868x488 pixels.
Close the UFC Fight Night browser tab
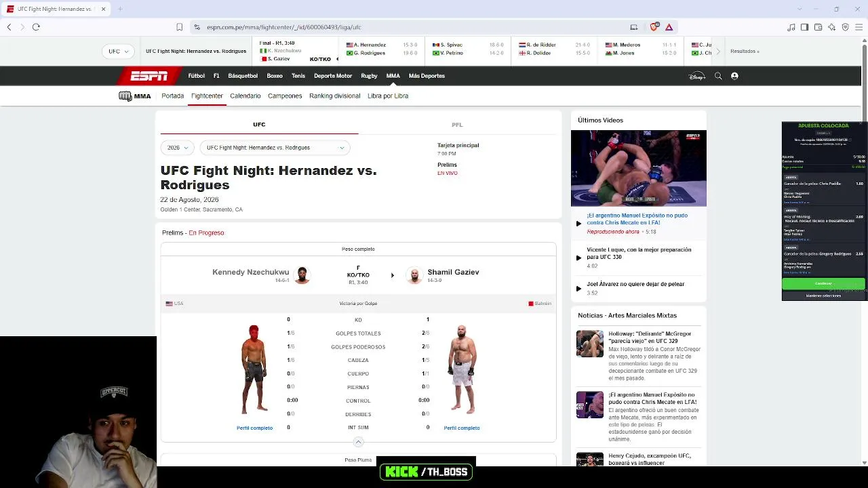[104, 9]
